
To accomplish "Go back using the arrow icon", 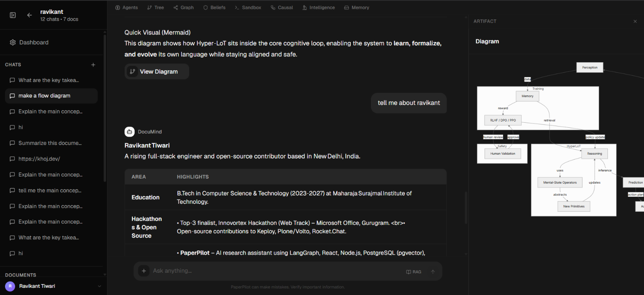I will (29, 15).
